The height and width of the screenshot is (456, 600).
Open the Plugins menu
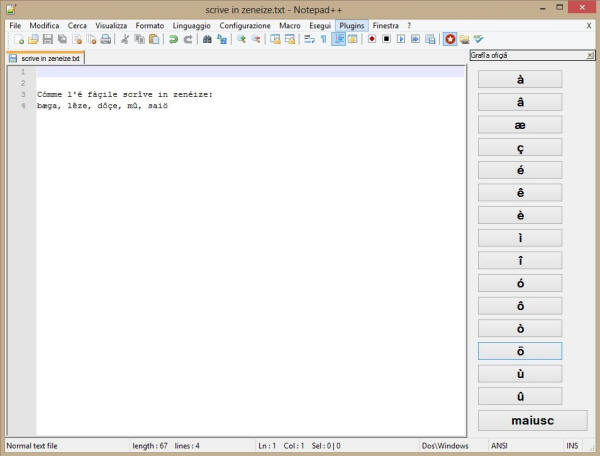[352, 26]
